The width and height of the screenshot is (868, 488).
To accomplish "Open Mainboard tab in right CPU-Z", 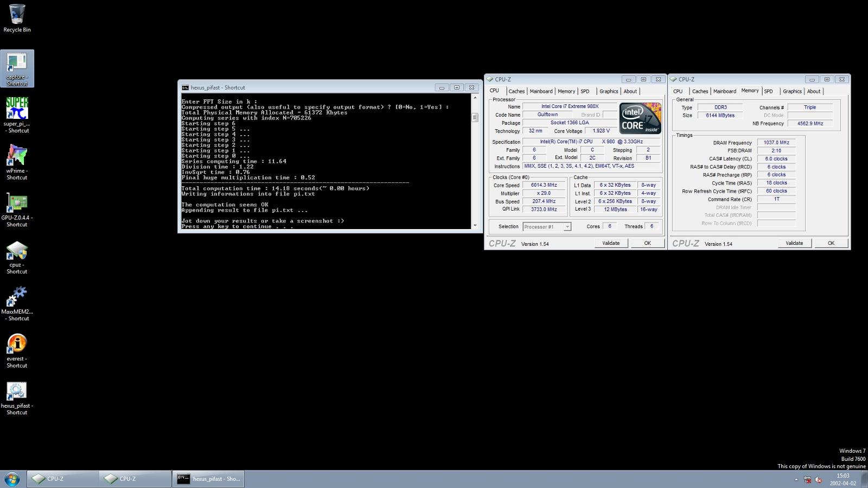I will [x=725, y=91].
